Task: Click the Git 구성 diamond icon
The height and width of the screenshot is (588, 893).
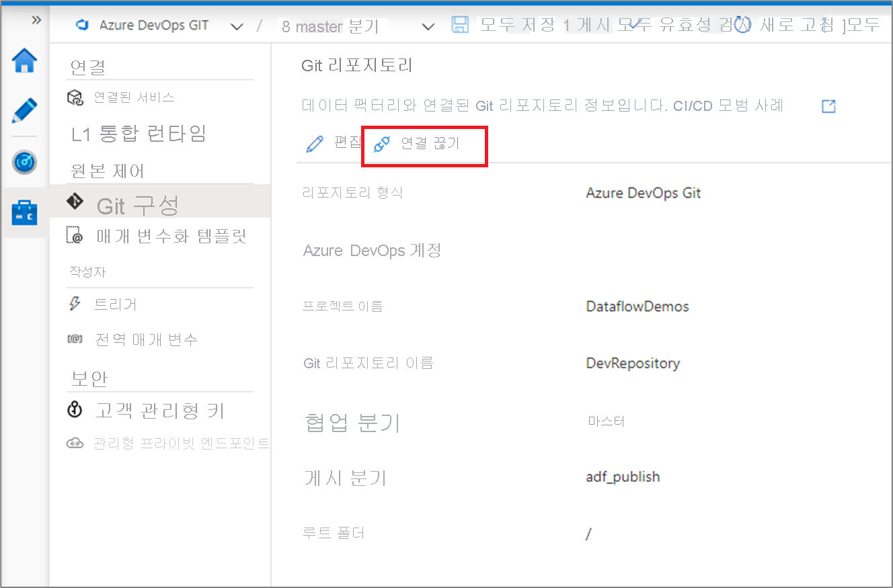Action: [x=75, y=200]
